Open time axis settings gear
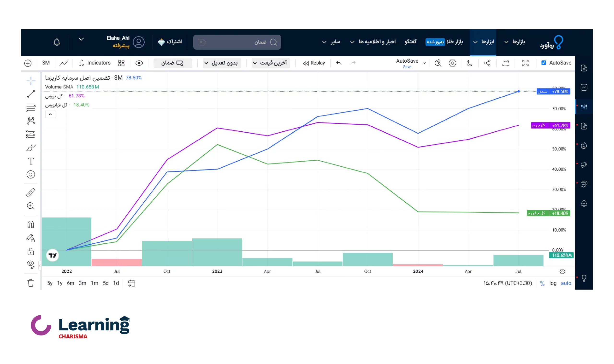The width and height of the screenshot is (614, 364). pos(562,271)
